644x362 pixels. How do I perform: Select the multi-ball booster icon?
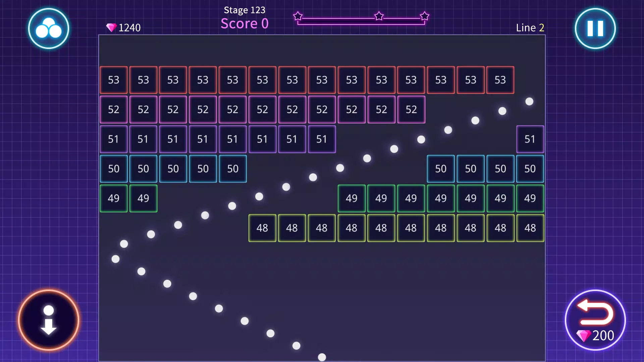point(49,28)
